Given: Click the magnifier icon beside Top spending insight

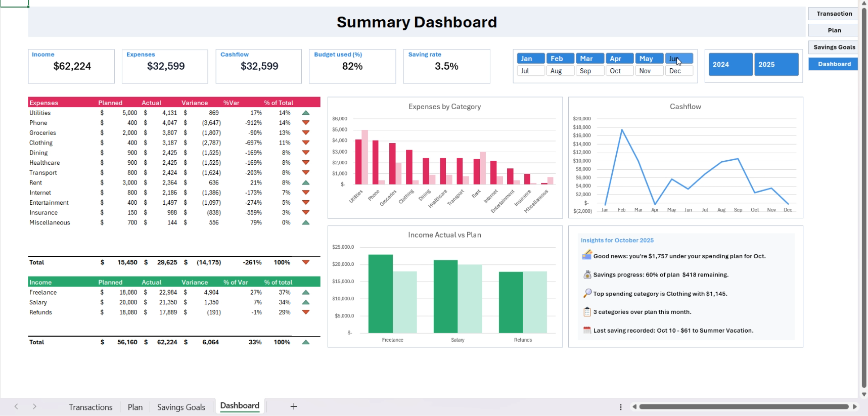Looking at the screenshot, I should point(587,293).
